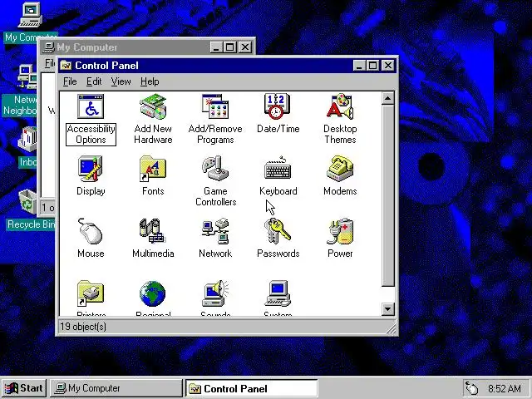Open Game Controllers joystick icon
This screenshot has height=399, width=532.
[x=215, y=169]
